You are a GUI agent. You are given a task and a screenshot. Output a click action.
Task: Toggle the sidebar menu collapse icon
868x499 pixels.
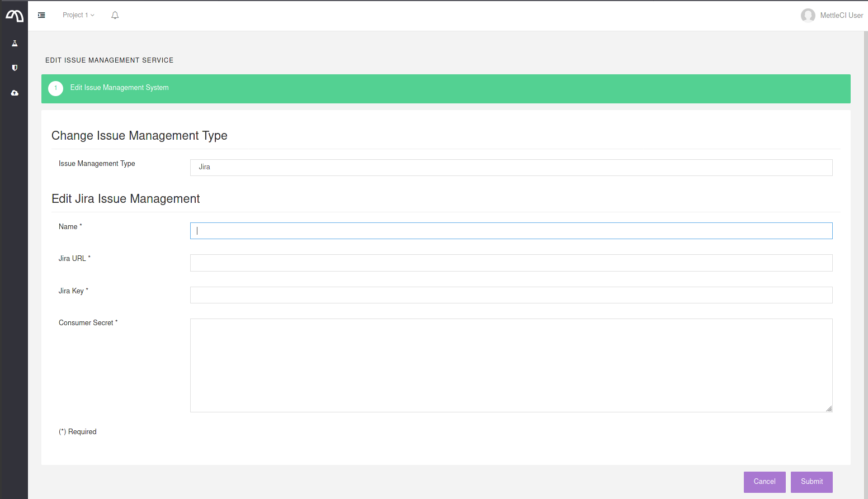(41, 15)
